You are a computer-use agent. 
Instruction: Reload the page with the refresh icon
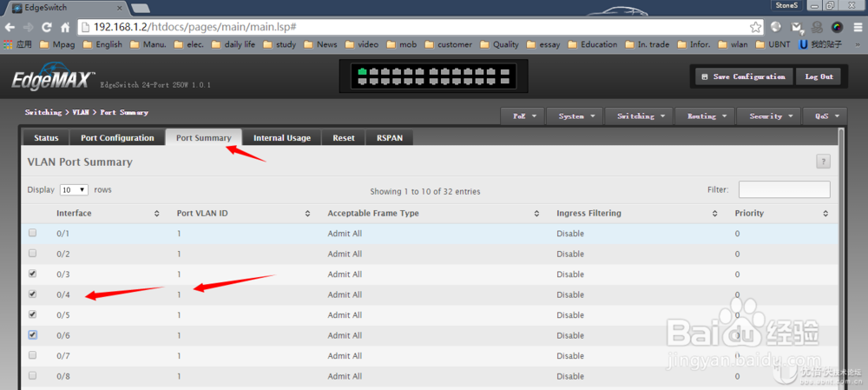pos(47,27)
